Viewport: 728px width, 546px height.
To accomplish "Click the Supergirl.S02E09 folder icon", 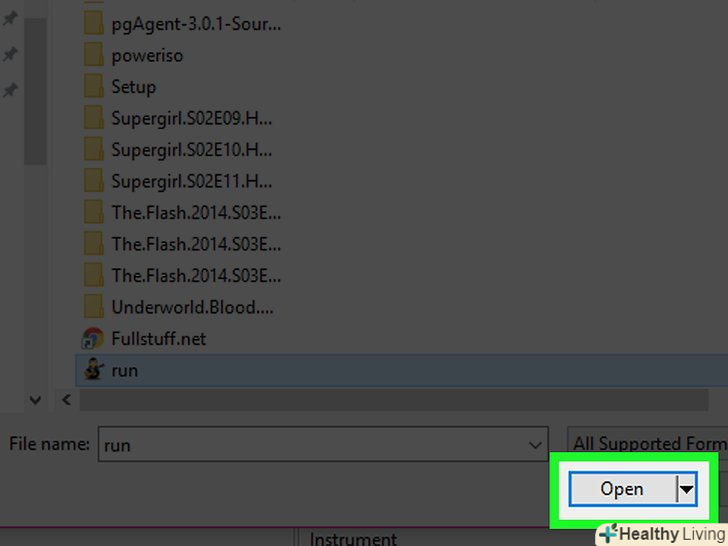I will pos(94,118).
